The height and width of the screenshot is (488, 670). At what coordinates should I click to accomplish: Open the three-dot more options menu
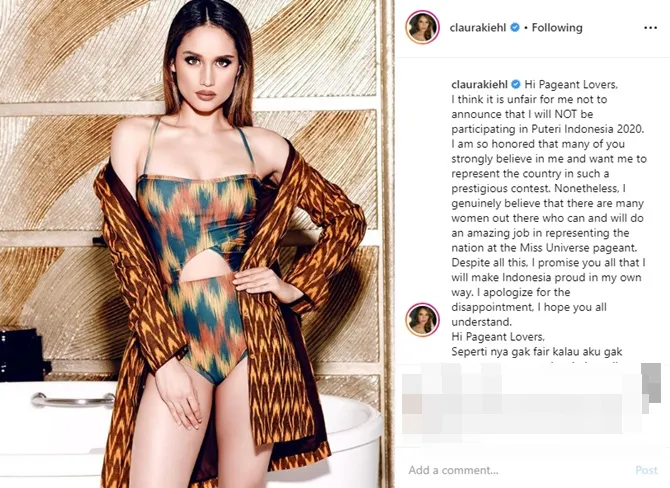[x=650, y=28]
